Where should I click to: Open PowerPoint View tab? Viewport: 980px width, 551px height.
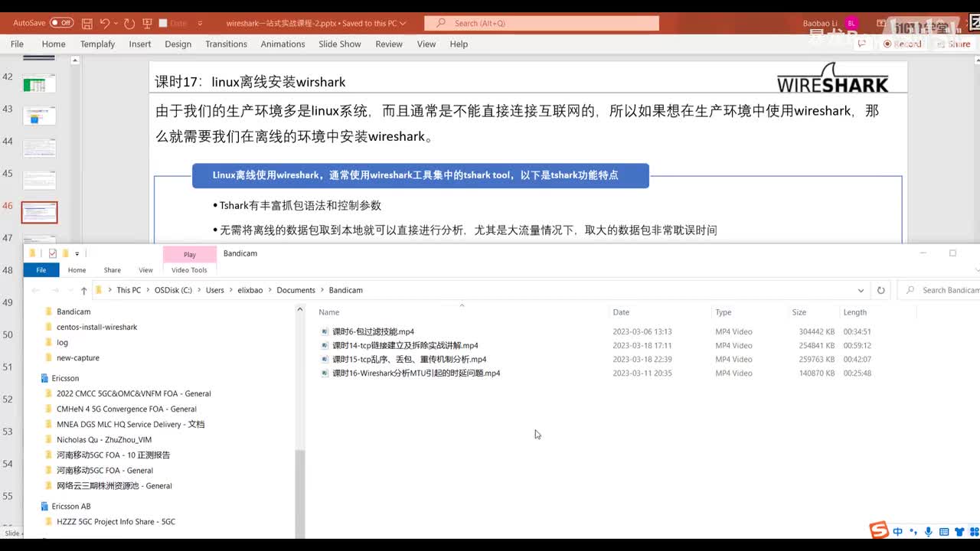(x=426, y=44)
